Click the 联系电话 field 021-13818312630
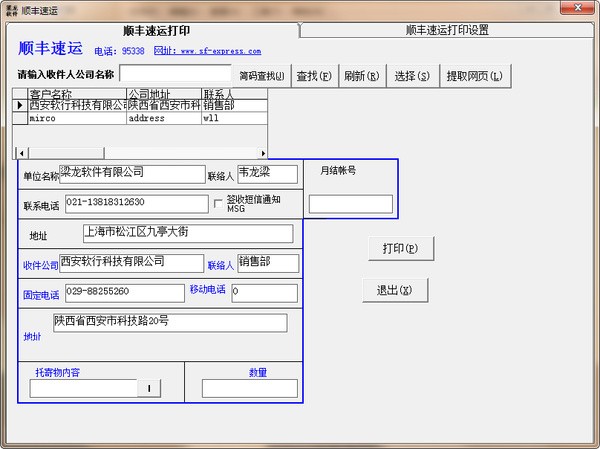Screen dimensions: 600x449 tap(137, 204)
